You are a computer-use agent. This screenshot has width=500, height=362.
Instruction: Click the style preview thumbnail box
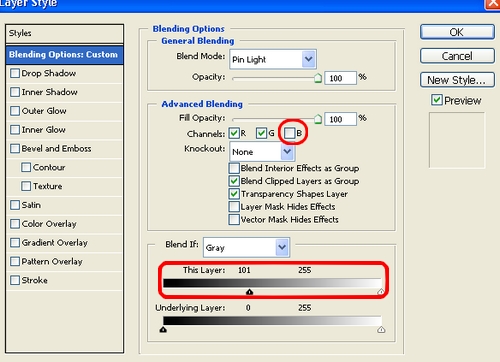pyautogui.click(x=457, y=140)
